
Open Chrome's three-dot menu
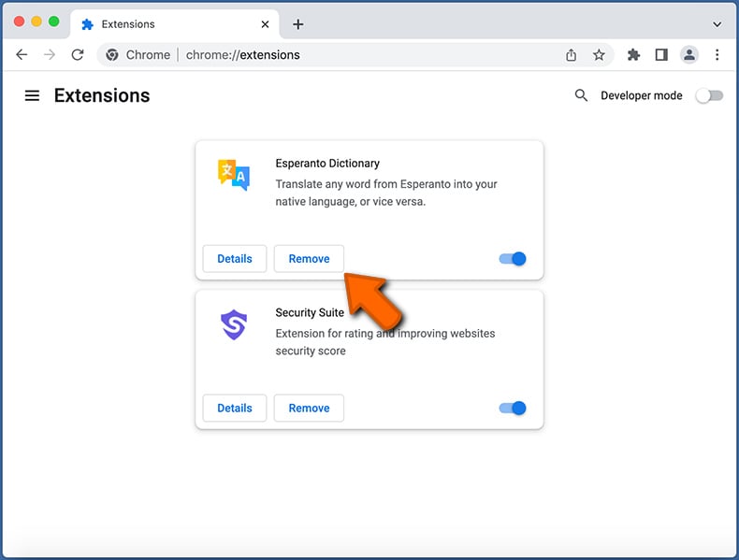pos(717,54)
